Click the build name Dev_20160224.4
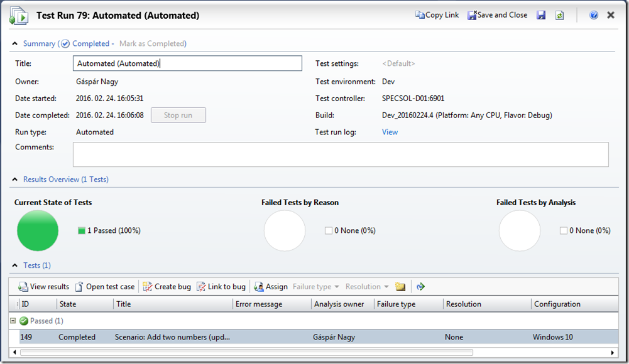The width and height of the screenshot is (629, 364). click(x=408, y=115)
